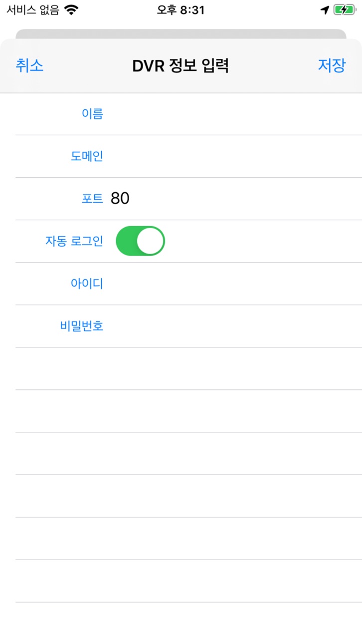Tap the 오후 8:31 clock

click(181, 10)
